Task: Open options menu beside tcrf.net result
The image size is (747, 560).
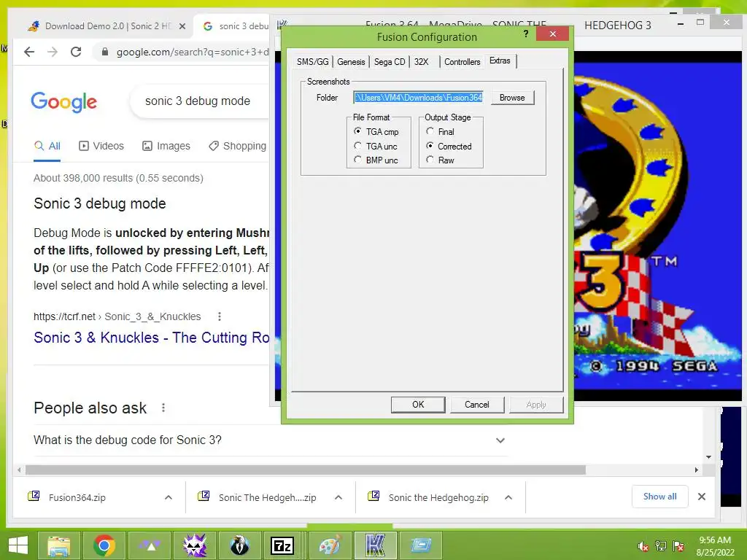Action: [219, 316]
